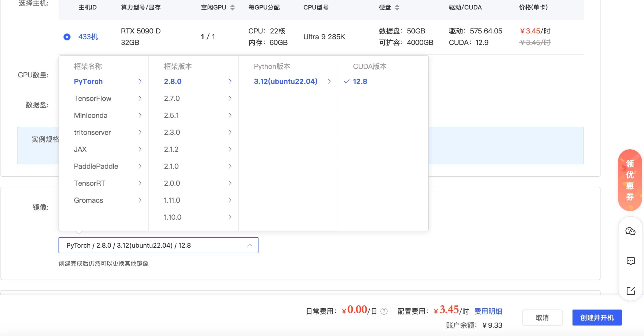The height and width of the screenshot is (336, 644).
Task: Collapse the image selection dropdown
Action: coord(249,245)
